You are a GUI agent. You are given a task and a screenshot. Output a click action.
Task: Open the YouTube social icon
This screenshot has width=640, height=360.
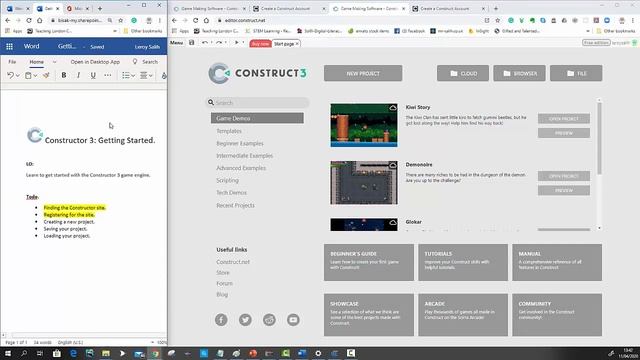coord(293,320)
